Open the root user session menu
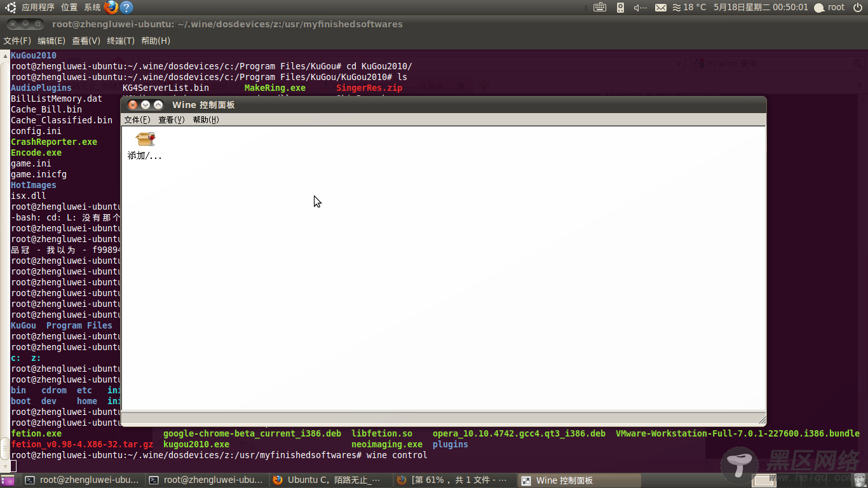 point(830,8)
